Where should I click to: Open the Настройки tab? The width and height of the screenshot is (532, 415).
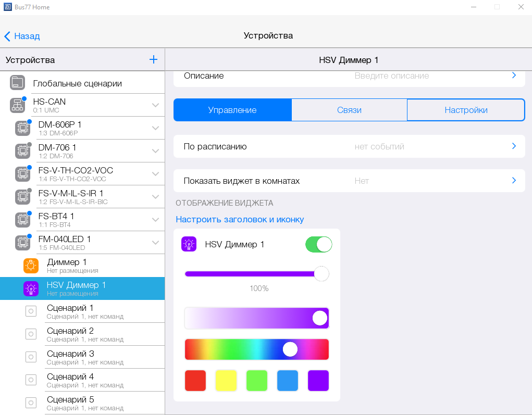tap(466, 110)
